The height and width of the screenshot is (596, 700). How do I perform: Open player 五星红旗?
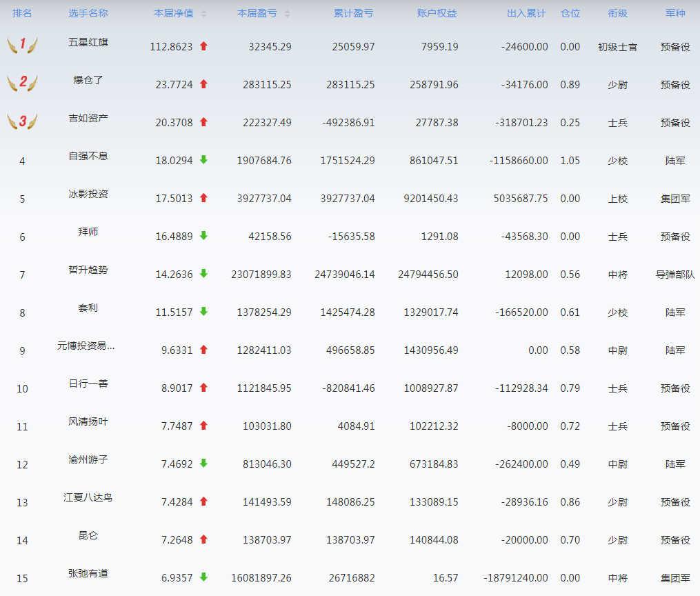pos(88,42)
